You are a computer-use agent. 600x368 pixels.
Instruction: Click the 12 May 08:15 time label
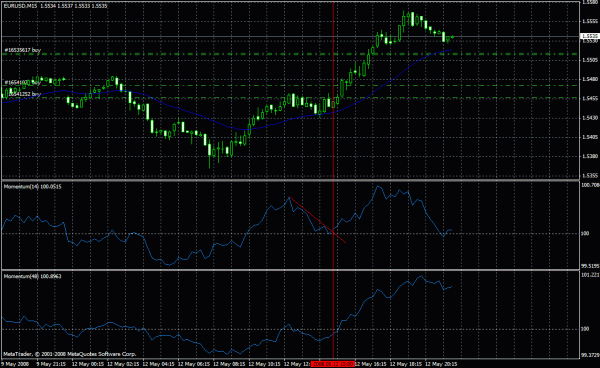coord(229,364)
